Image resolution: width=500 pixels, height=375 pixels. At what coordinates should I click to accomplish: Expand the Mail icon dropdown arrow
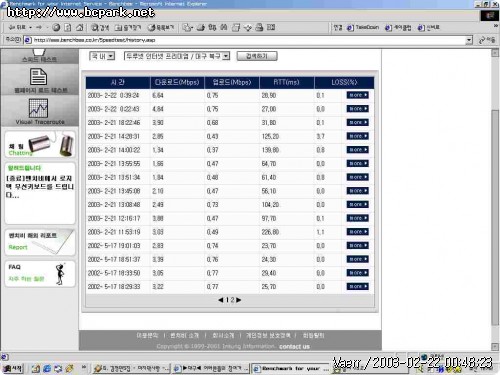pyautogui.click(x=192, y=27)
